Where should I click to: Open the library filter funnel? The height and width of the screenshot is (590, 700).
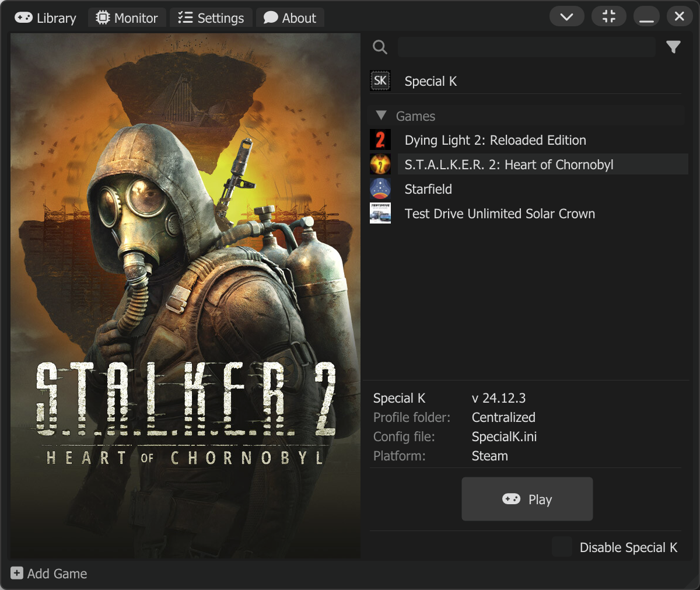(x=674, y=47)
